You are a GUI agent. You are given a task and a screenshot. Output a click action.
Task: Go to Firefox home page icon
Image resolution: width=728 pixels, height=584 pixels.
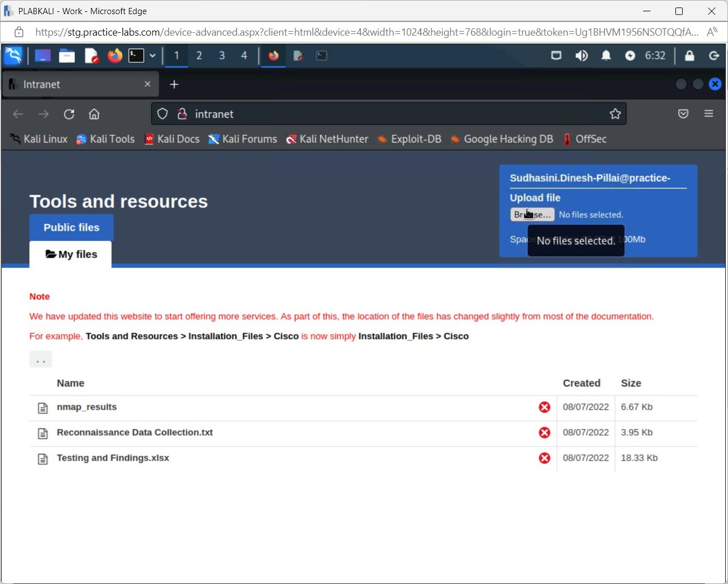[94, 114]
